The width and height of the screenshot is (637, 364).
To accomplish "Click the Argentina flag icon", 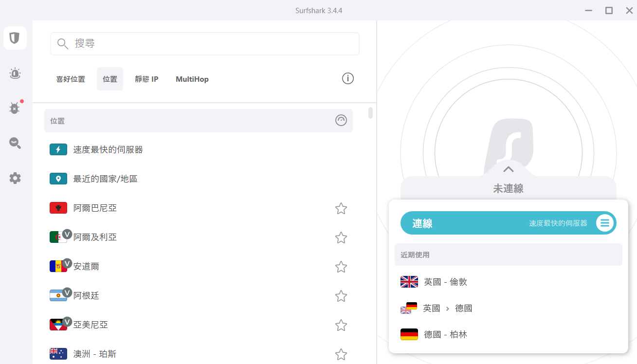I will point(58,296).
